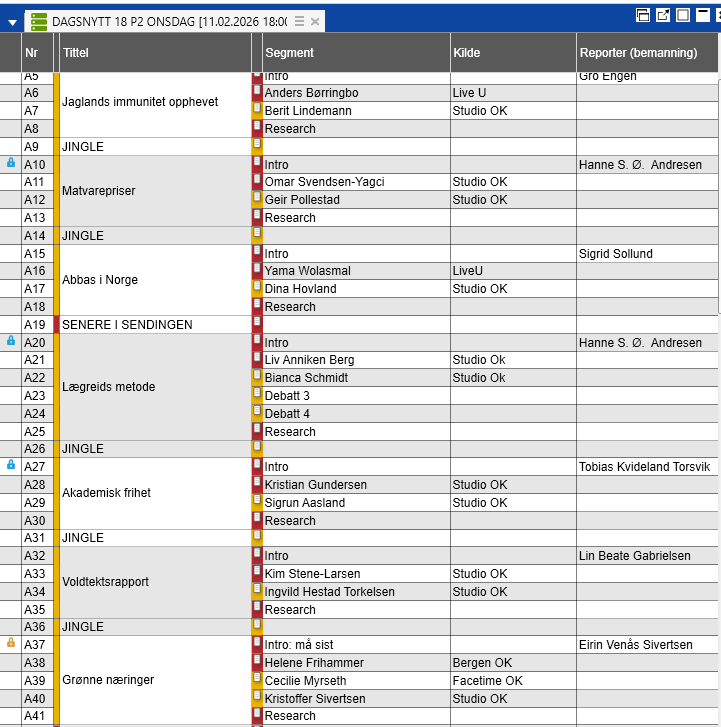Viewport: 721px width, 727px height.
Task: Open the menu icon on the DAGSNYTT tab
Action: click(x=299, y=21)
